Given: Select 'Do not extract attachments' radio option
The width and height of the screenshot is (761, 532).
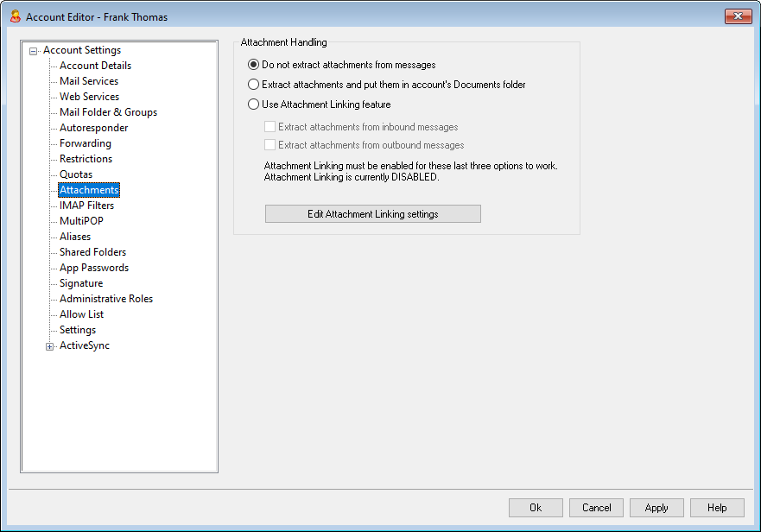Looking at the screenshot, I should (253, 65).
